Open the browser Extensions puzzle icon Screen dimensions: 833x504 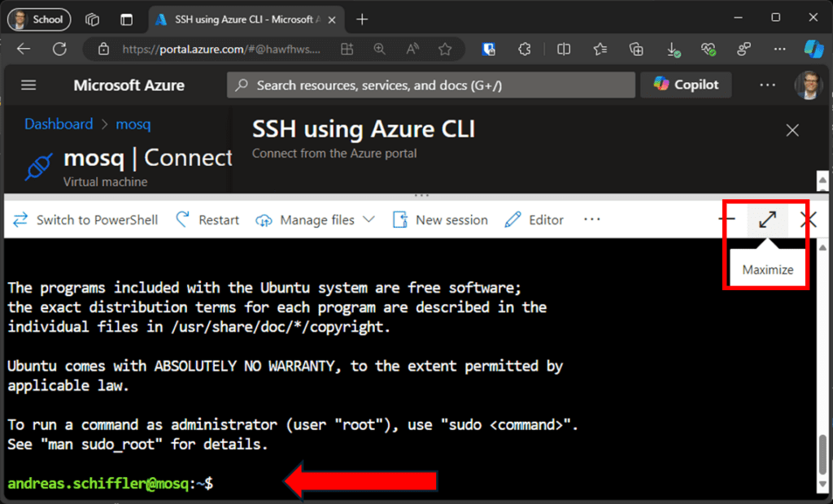pyautogui.click(x=525, y=50)
